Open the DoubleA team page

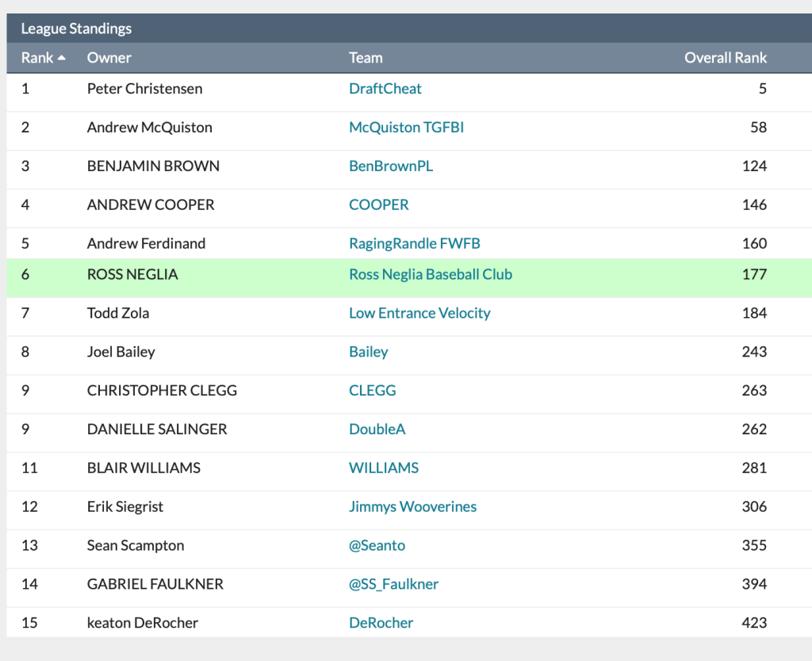pos(377,430)
